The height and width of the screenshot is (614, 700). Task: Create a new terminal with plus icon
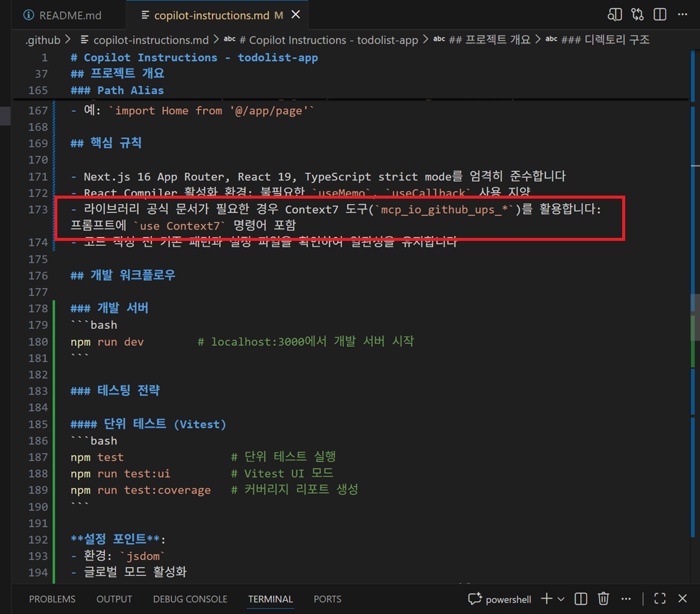547,599
